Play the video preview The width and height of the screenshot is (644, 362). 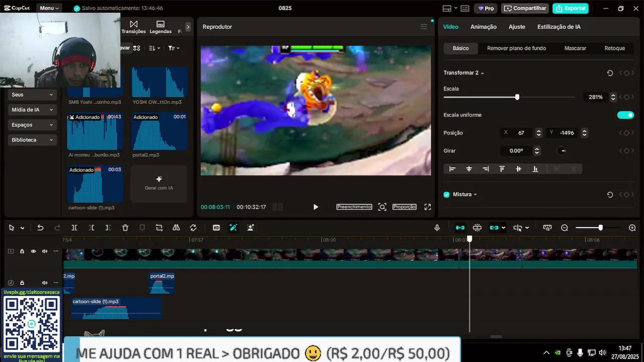(x=315, y=207)
